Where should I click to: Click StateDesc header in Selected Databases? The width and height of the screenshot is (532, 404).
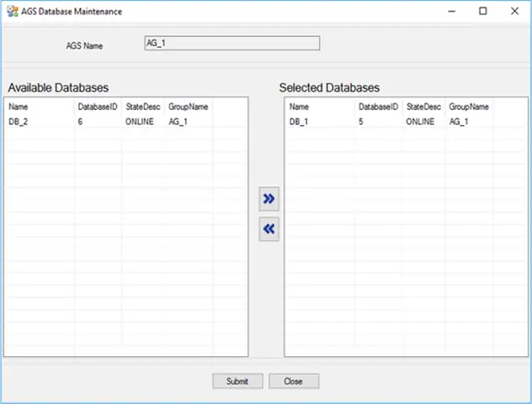pyautogui.click(x=424, y=107)
